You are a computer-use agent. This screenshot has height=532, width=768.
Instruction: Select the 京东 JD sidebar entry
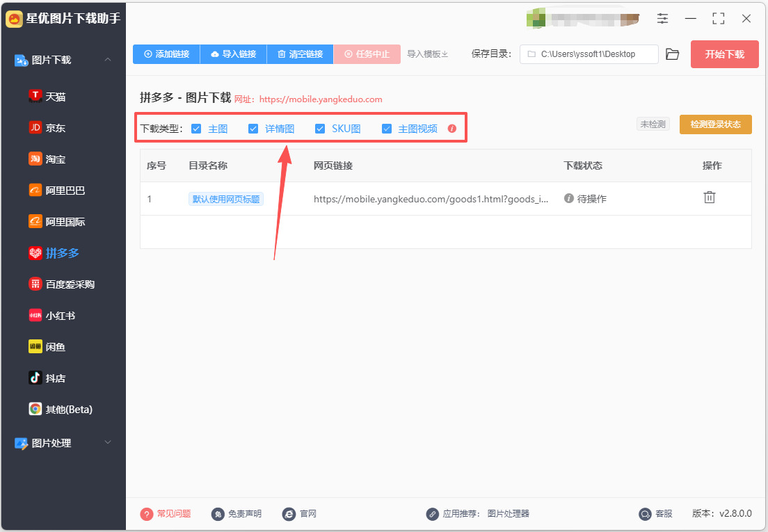(x=47, y=128)
